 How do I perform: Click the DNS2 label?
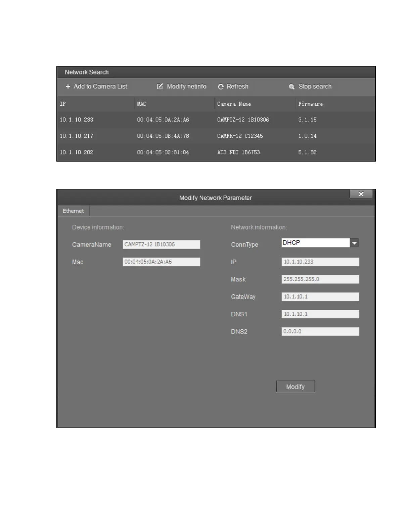pyautogui.click(x=239, y=332)
